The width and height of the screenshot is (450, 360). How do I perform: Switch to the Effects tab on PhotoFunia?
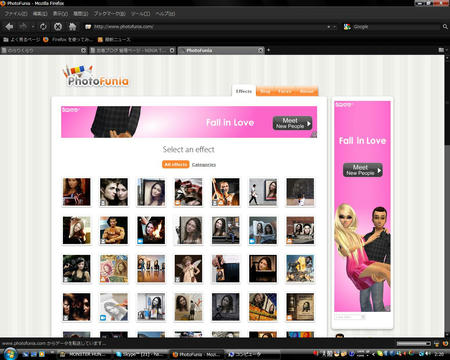pos(244,91)
